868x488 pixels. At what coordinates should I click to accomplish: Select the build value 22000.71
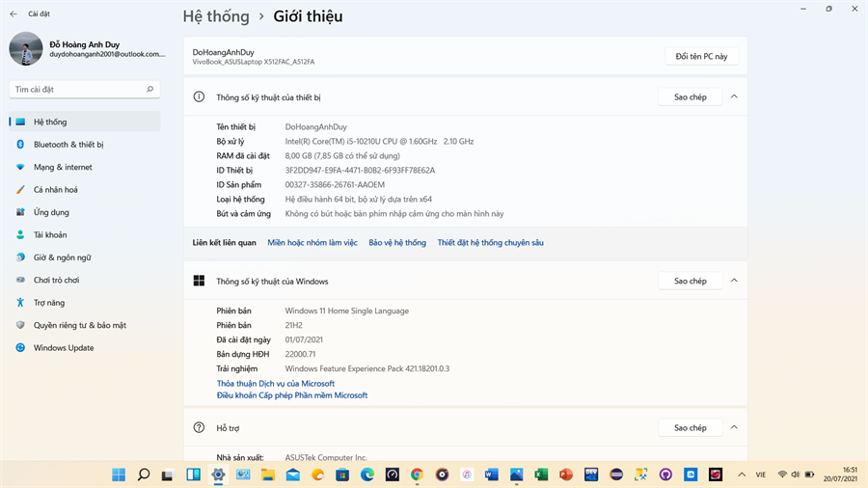(x=301, y=354)
